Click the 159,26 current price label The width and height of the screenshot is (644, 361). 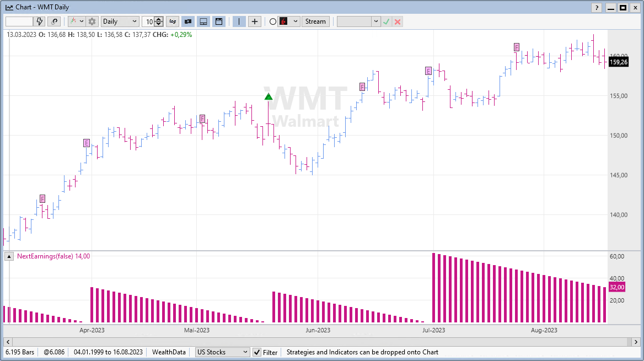pyautogui.click(x=619, y=62)
